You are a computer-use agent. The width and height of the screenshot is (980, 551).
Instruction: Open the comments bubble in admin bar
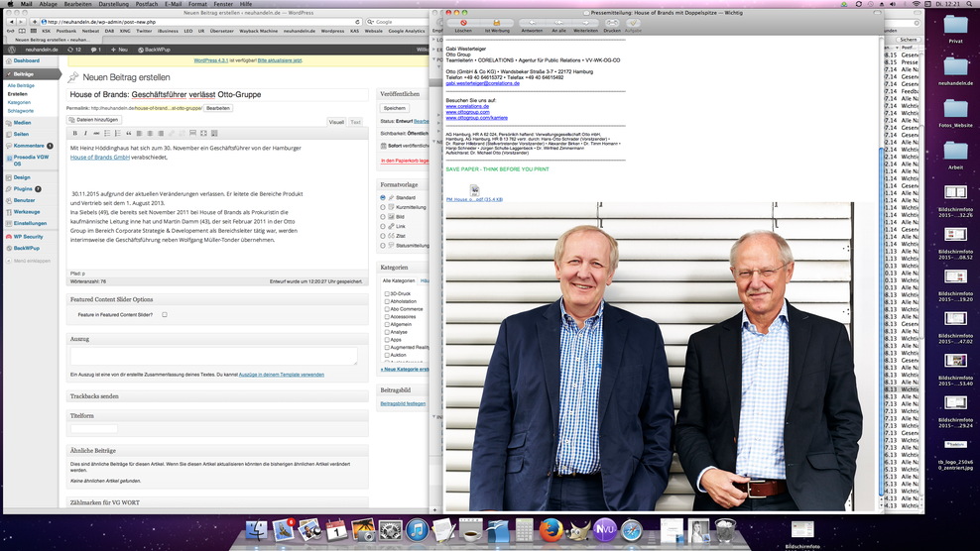(x=95, y=50)
